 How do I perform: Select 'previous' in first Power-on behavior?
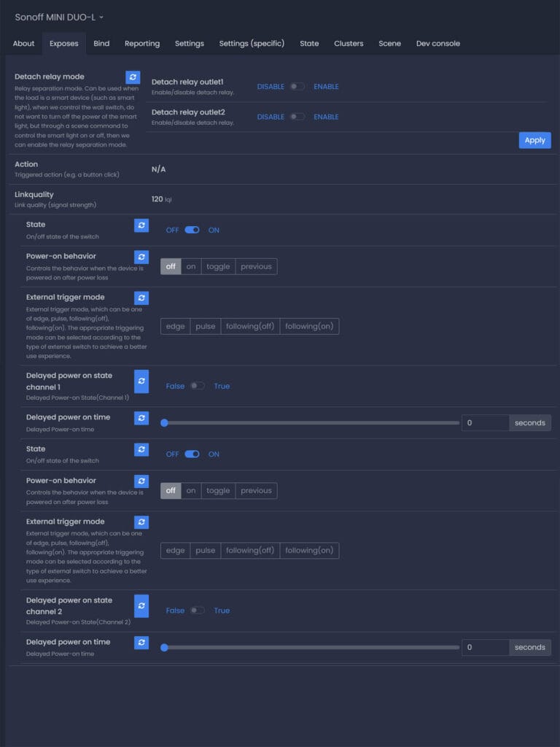tap(256, 267)
